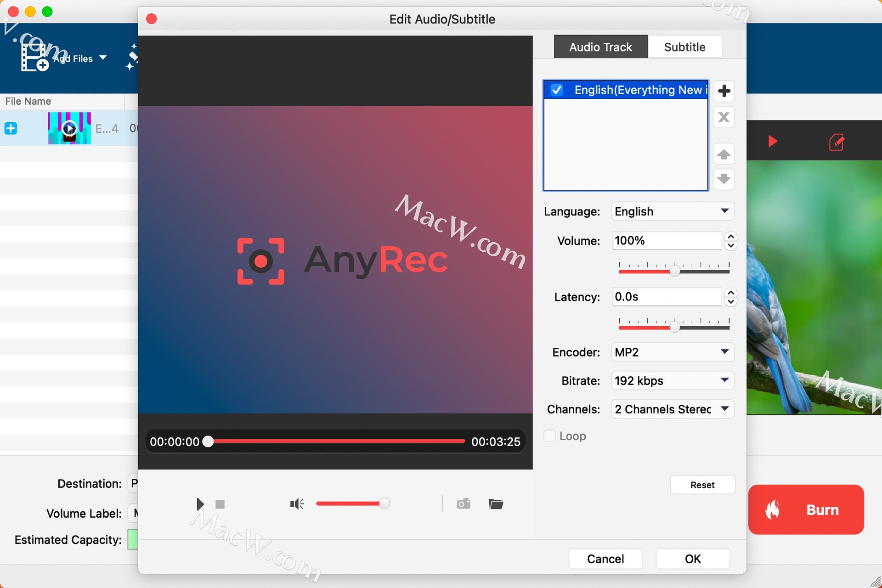This screenshot has height=588, width=882.
Task: Open snapshot folder icon
Action: coord(496,504)
